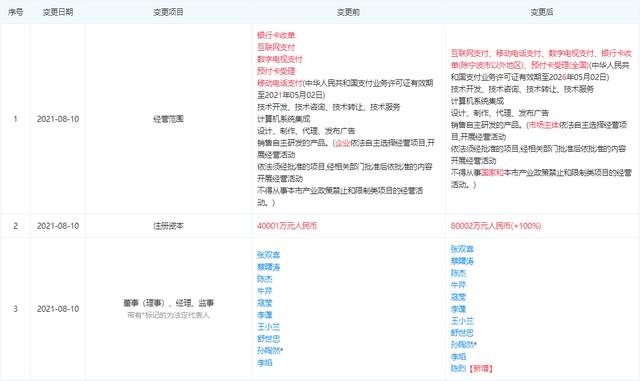Select 陈杰 link in 变更后 column
This screenshot has width=640, height=381.
[458, 273]
